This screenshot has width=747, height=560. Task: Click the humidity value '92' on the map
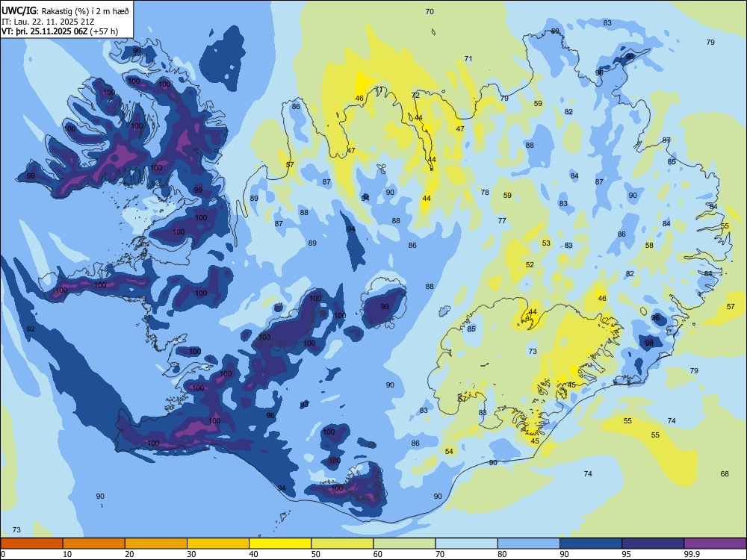31,329
